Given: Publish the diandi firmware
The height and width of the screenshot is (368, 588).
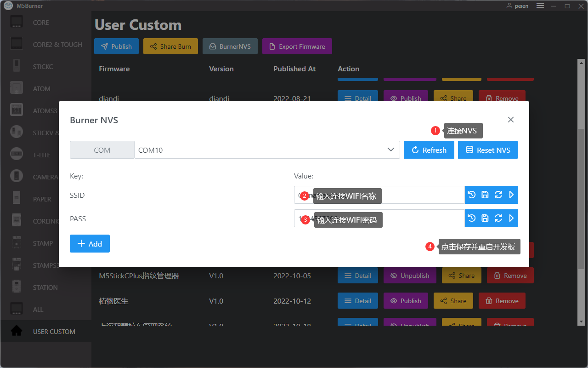Looking at the screenshot, I should coord(406,96).
